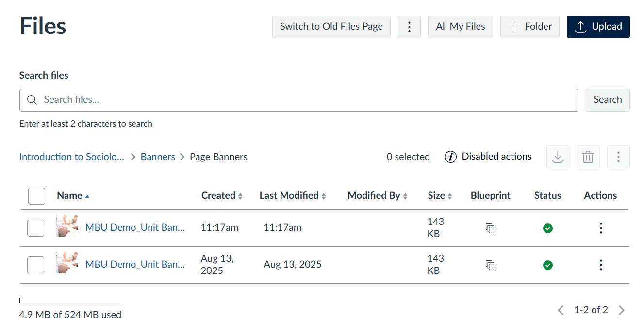The width and height of the screenshot is (644, 335).
Task: Click the published status icon of the first file
Action: (x=548, y=228)
